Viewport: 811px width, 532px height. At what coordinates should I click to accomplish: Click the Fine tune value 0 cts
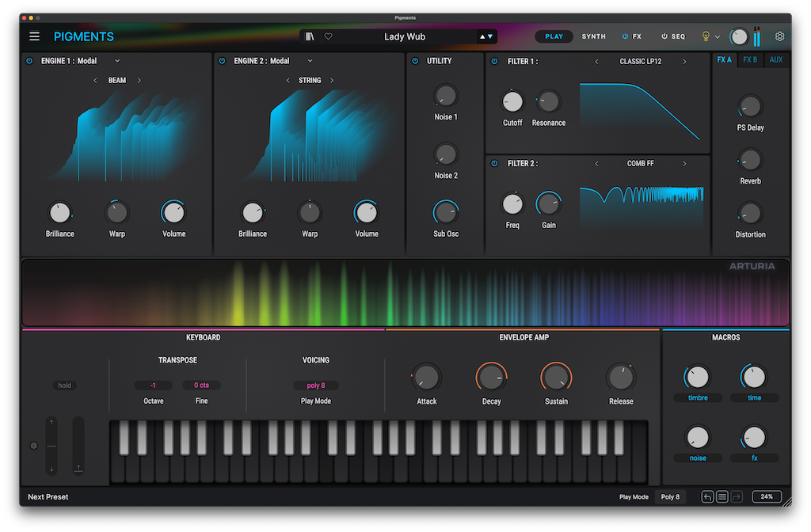coord(201,386)
